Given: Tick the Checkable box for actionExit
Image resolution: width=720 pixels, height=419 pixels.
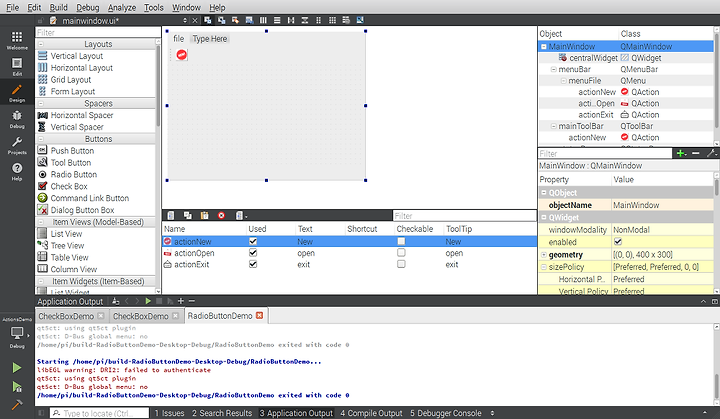Looking at the screenshot, I should (x=401, y=264).
